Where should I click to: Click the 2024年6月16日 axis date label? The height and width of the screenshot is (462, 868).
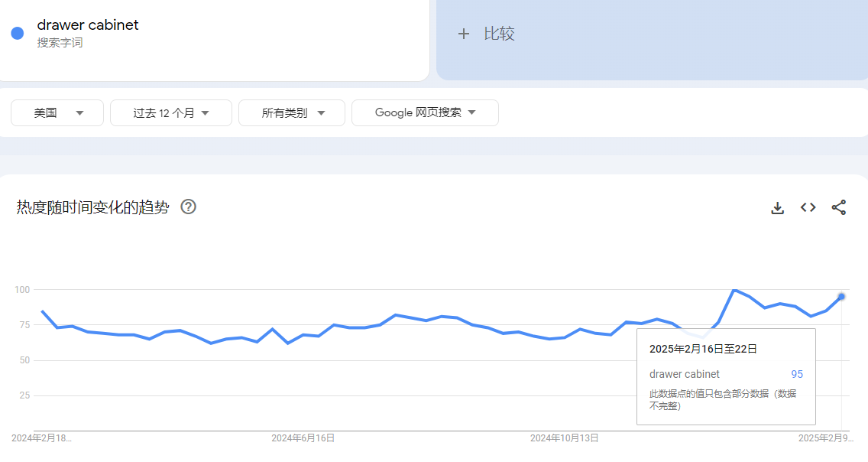pyautogui.click(x=303, y=438)
